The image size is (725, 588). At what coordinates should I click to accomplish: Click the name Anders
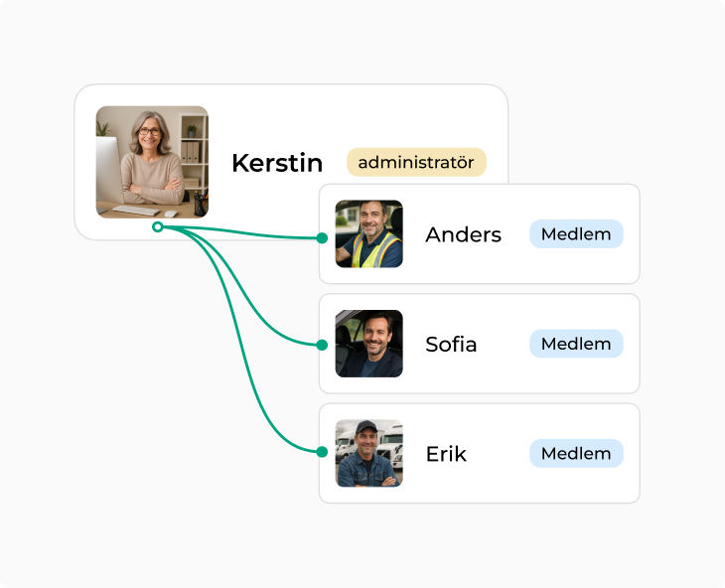463,235
